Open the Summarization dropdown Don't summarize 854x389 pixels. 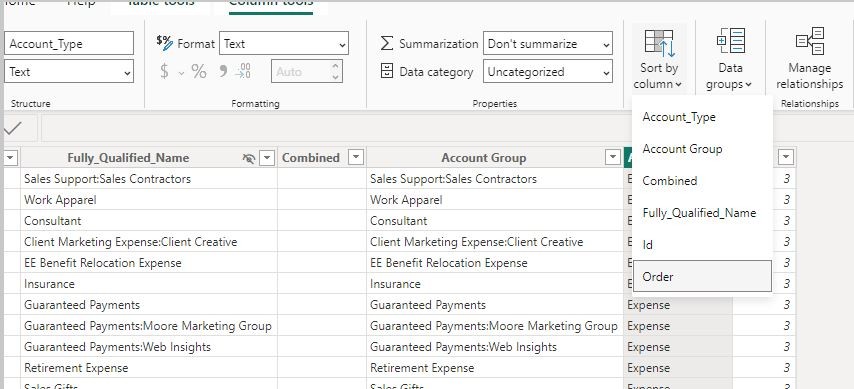coord(547,44)
